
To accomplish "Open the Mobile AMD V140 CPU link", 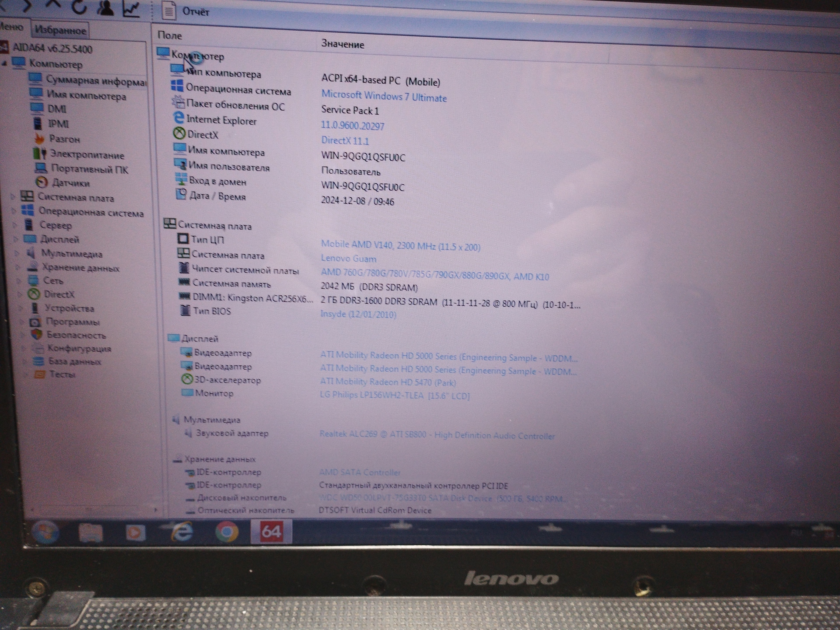I will (400, 245).
